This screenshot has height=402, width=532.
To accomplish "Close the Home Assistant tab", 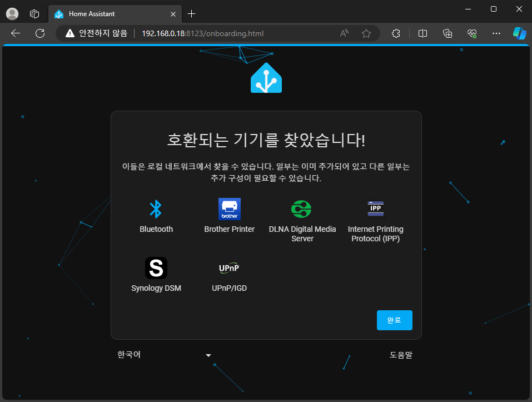I will click(173, 14).
